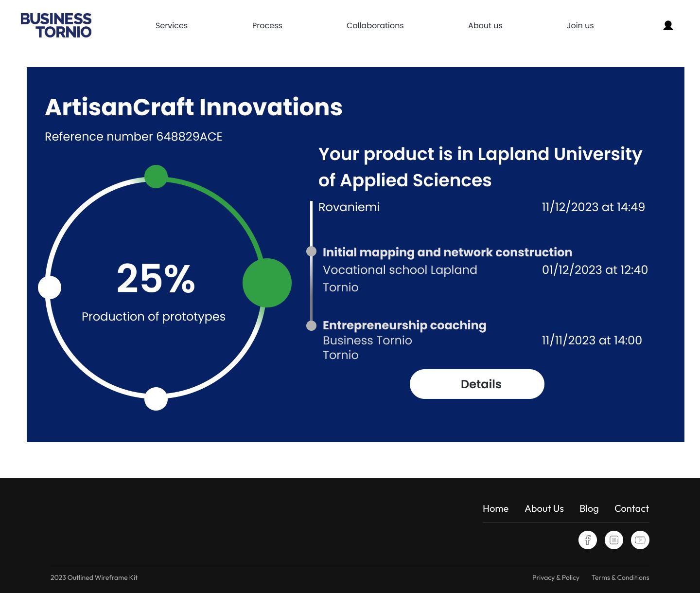Click Join us in the header
Viewport: 700px width, 593px height.
coord(580,25)
